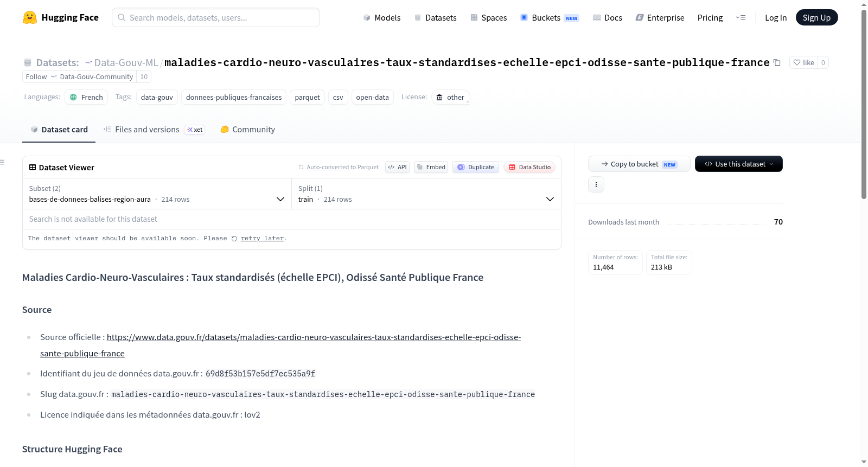Click the retry refresh icon

[x=234, y=239]
